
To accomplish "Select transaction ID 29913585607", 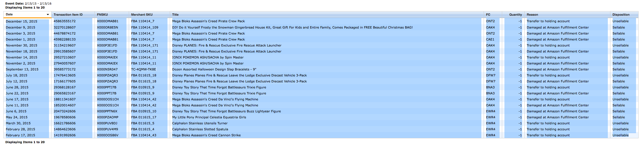I will tap(65, 51).
